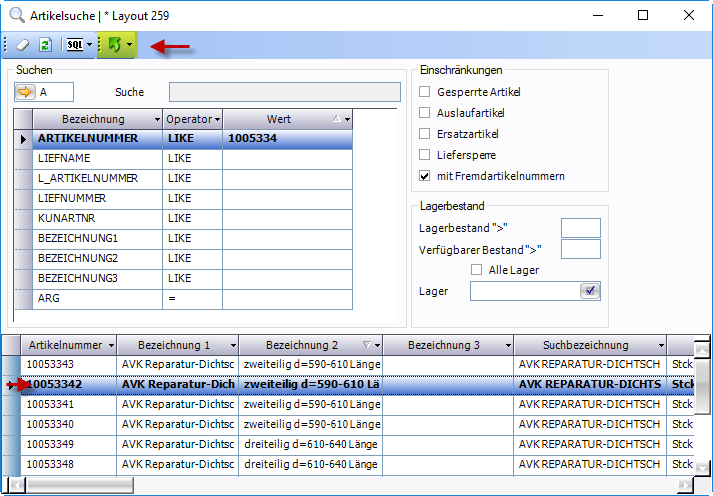Enable the Gesperrte Artikel checkbox
The image size is (713, 496).
tap(425, 92)
